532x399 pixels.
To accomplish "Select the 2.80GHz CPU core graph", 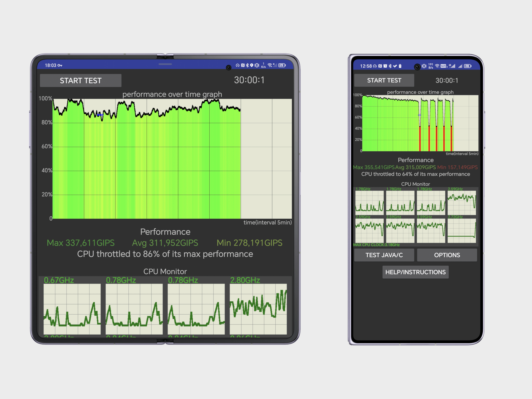I will pos(258,309).
